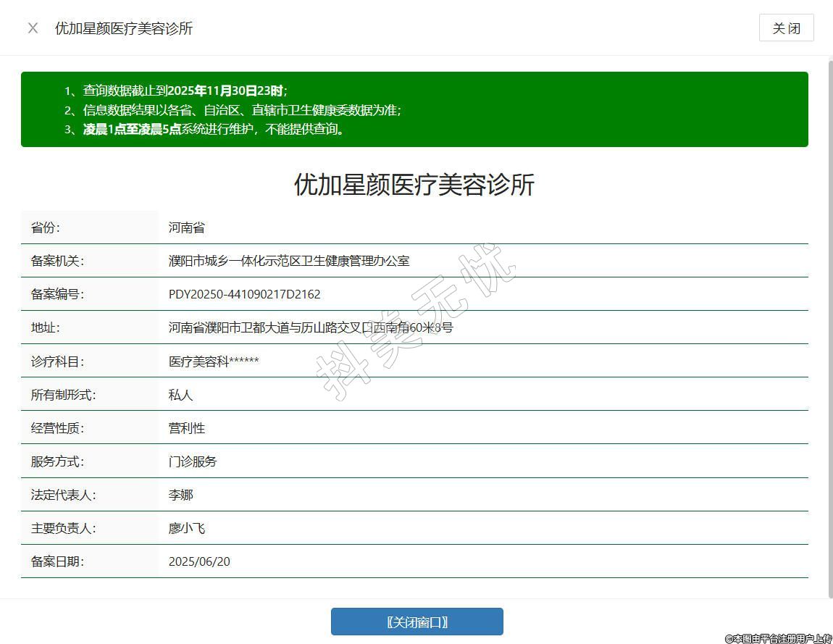This screenshot has width=833, height=644.
Task: Click the 私人 ownership value
Action: click(x=181, y=395)
